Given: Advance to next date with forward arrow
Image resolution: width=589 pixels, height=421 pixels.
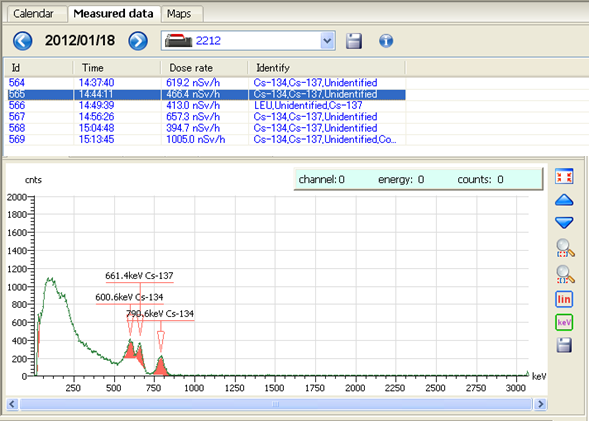Looking at the screenshot, I should click(138, 41).
